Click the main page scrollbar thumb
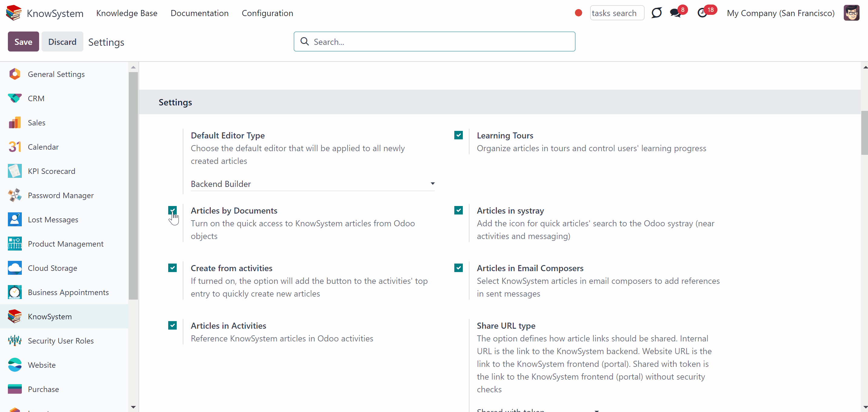Screen dimensions: 868x412 tap(864, 133)
